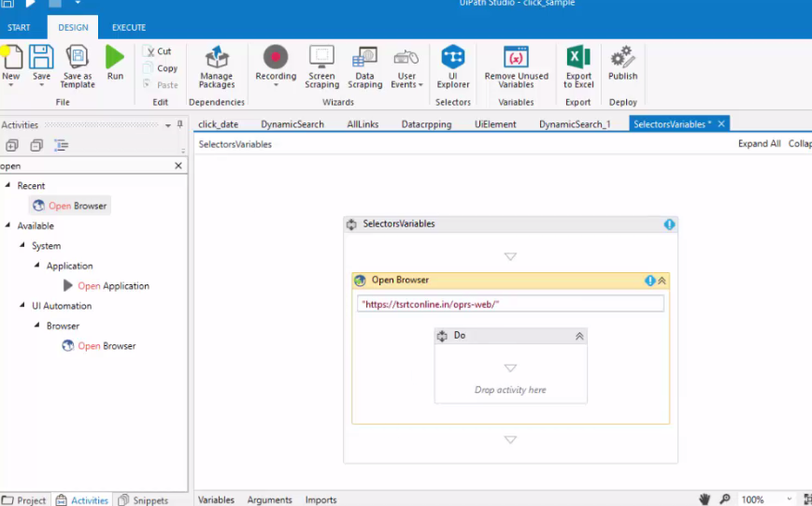Click Save as Template icon
Screen dimensions: 812x506
[x=78, y=57]
